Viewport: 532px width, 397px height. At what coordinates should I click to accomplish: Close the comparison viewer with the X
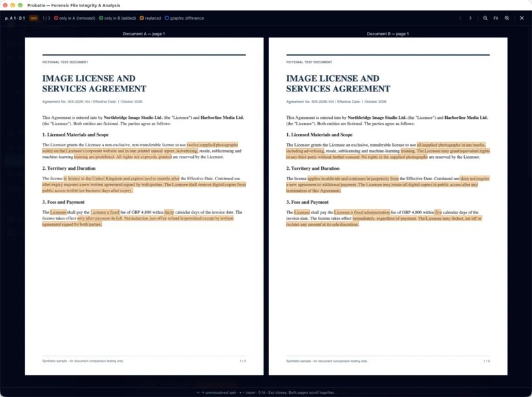click(522, 18)
